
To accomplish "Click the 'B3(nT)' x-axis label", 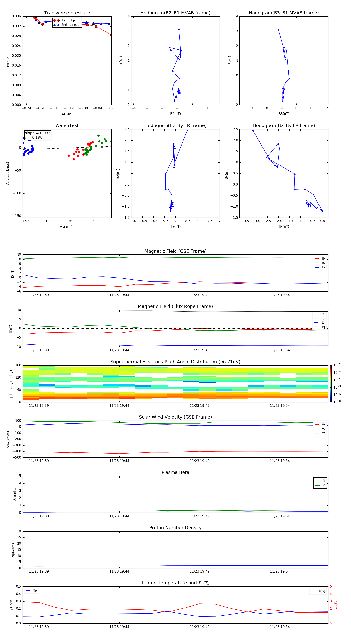I will click(284, 114).
